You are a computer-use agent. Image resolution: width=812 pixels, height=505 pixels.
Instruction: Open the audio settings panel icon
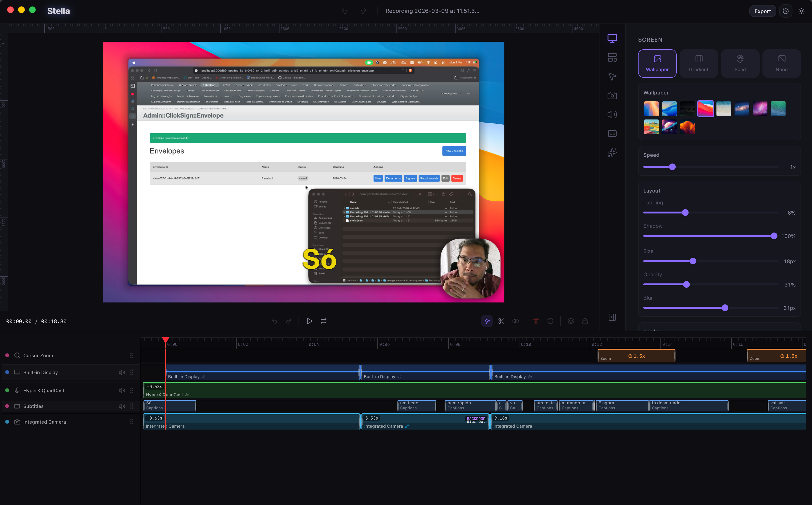612,114
